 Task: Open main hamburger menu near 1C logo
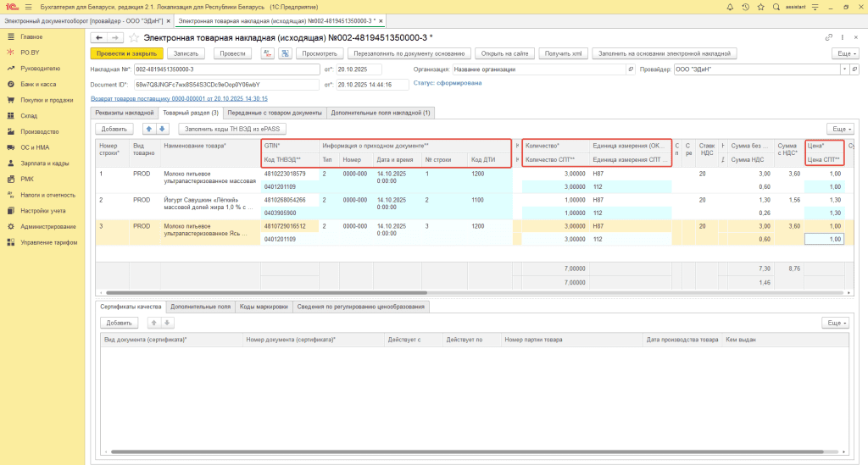point(28,7)
